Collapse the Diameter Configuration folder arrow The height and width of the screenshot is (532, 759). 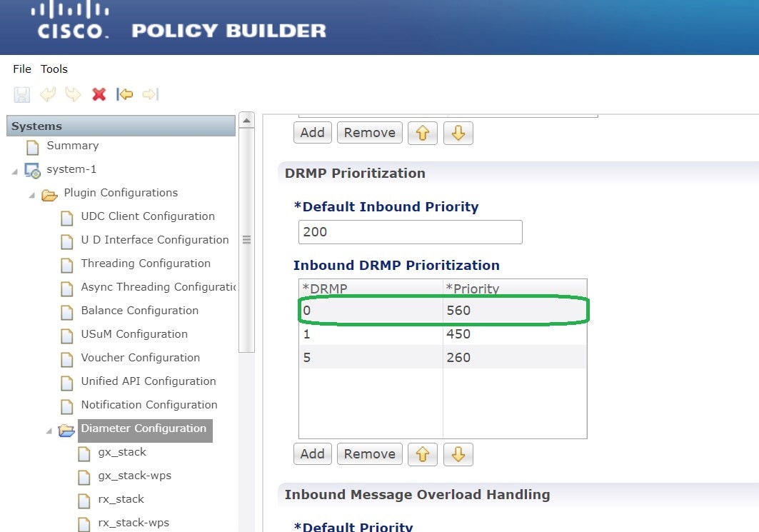(x=49, y=431)
